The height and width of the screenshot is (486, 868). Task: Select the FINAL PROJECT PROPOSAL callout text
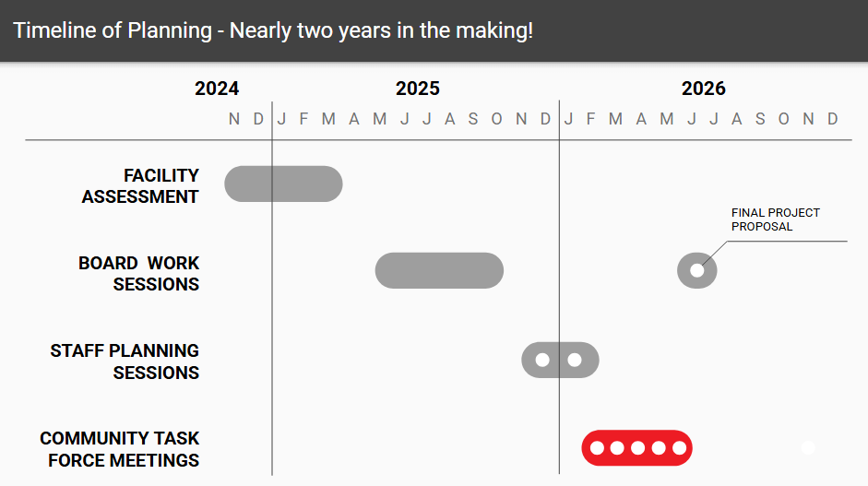775,219
